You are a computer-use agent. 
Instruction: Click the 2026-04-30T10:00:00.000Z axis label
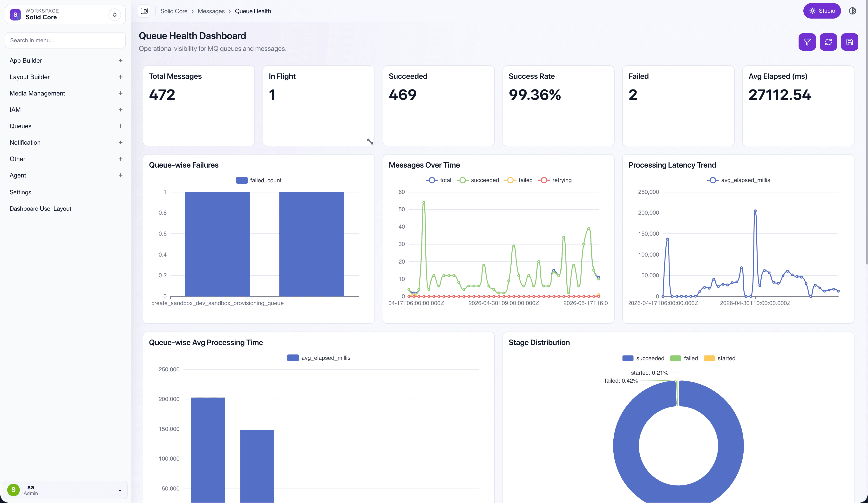[x=755, y=303]
